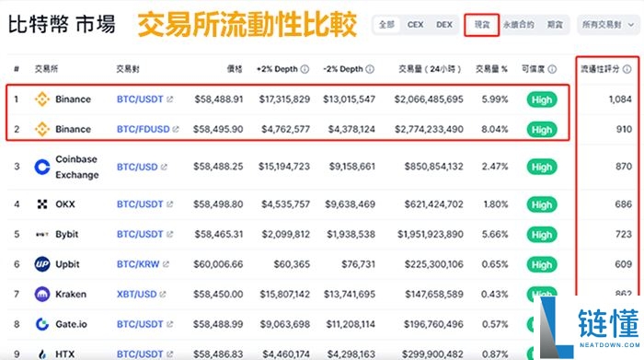
Task: Click liquidity score 1,084
Action: coord(620,99)
